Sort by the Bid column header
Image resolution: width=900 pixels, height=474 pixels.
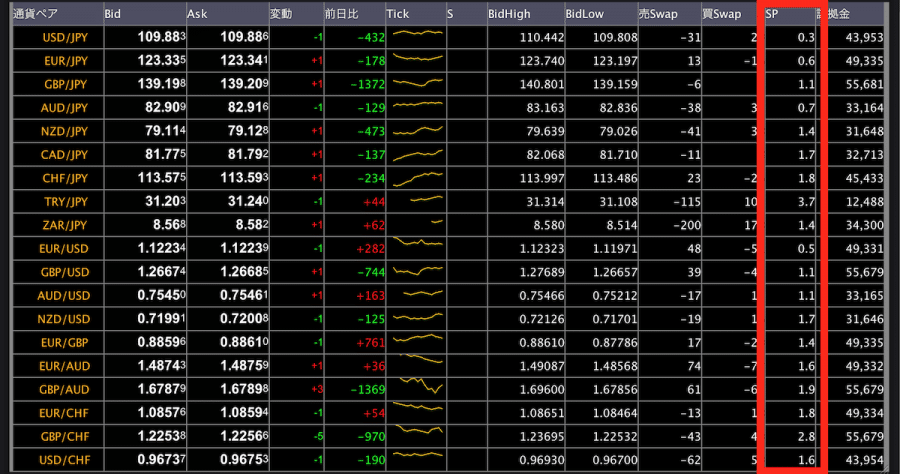(x=145, y=14)
